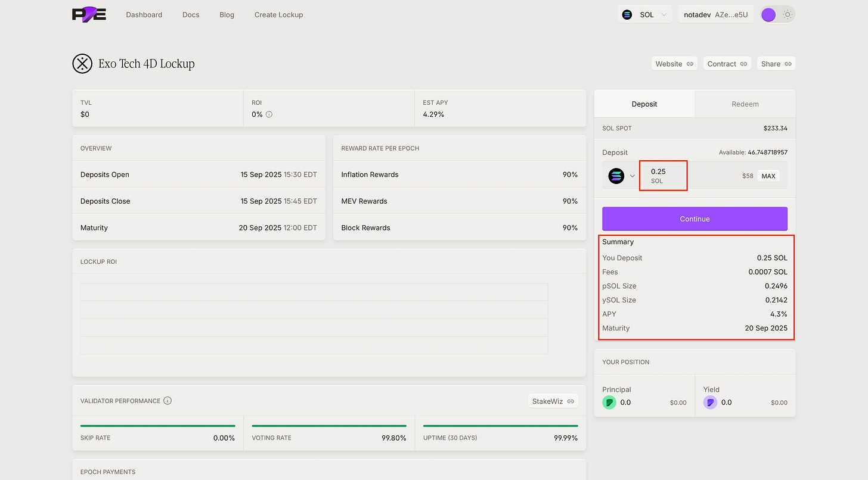
Task: Click the SOL spot price $233.34
Action: (x=776, y=128)
